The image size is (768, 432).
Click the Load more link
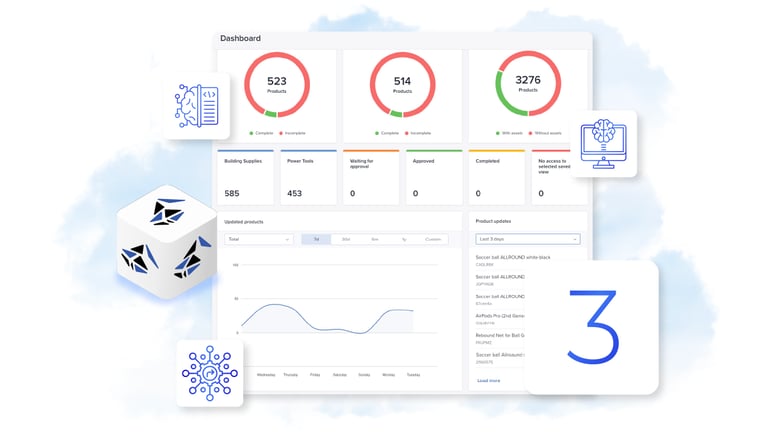(489, 380)
